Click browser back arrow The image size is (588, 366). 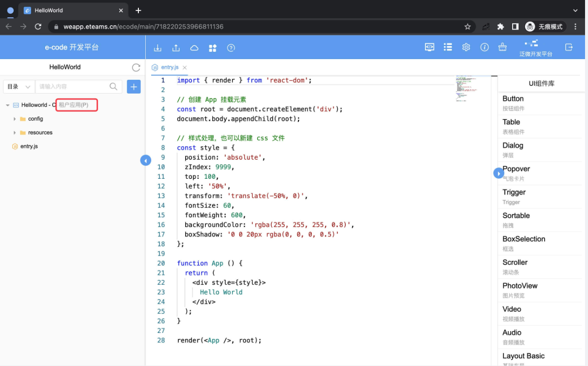9,27
